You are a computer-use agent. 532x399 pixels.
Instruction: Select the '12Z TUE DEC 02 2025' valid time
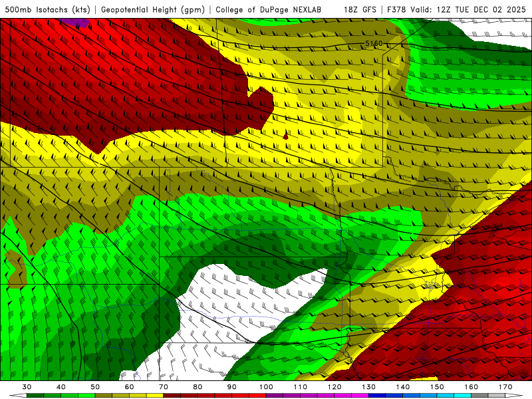click(x=481, y=9)
